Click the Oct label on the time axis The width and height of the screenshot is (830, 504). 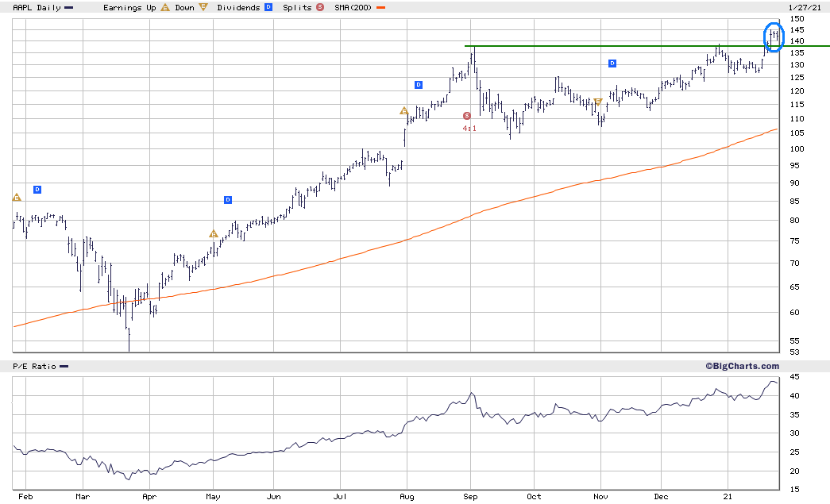point(534,497)
